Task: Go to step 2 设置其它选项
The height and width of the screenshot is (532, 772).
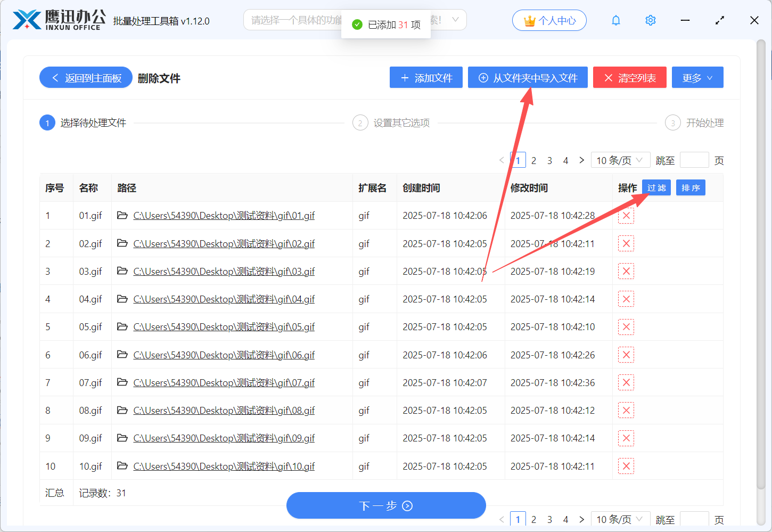Action: [x=391, y=123]
